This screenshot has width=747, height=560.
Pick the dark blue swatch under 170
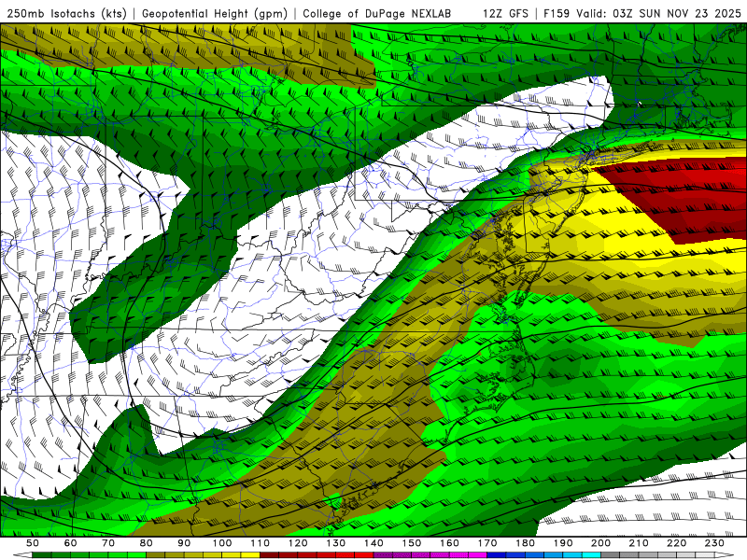pos(497,554)
